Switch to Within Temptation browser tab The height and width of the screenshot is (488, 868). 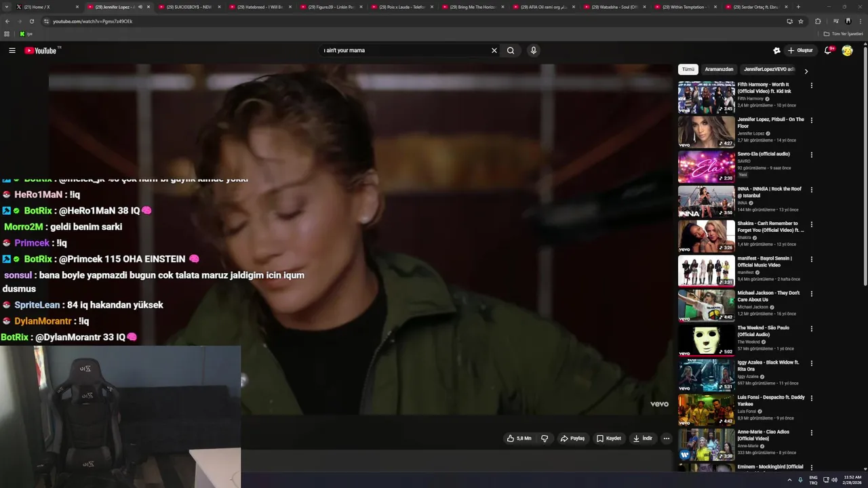(x=686, y=7)
